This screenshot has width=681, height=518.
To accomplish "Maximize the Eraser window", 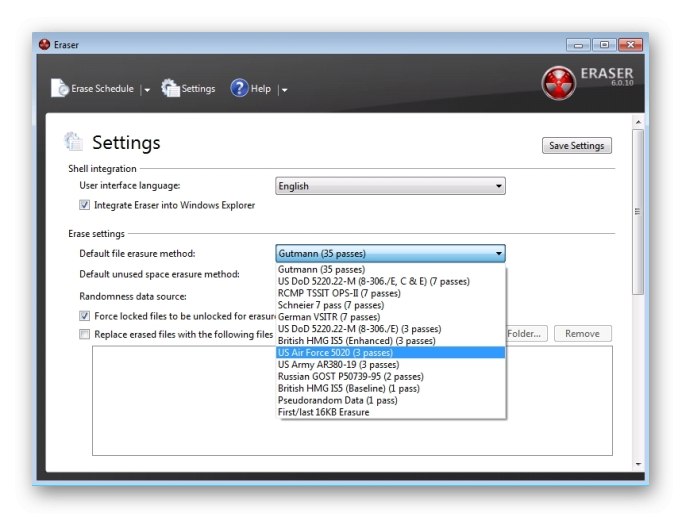I will 604,45.
